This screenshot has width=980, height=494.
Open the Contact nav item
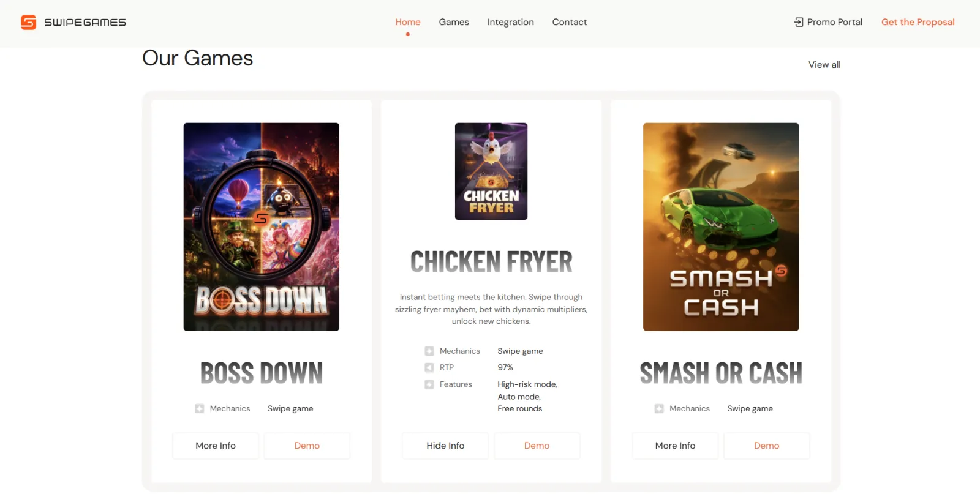(570, 22)
